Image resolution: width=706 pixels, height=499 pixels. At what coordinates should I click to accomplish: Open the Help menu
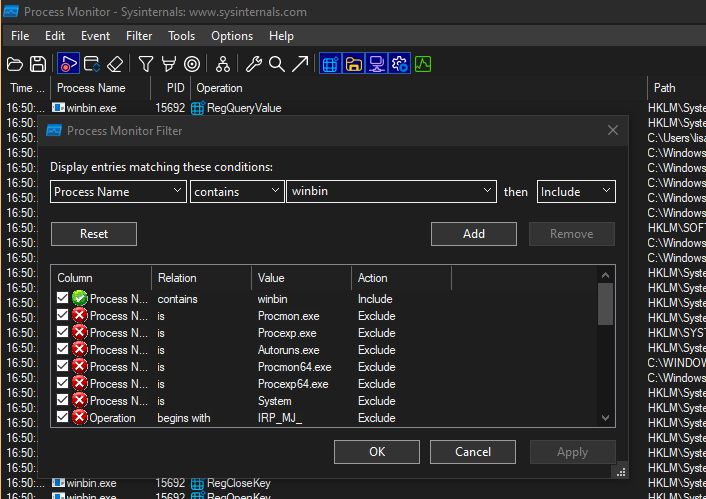281,36
